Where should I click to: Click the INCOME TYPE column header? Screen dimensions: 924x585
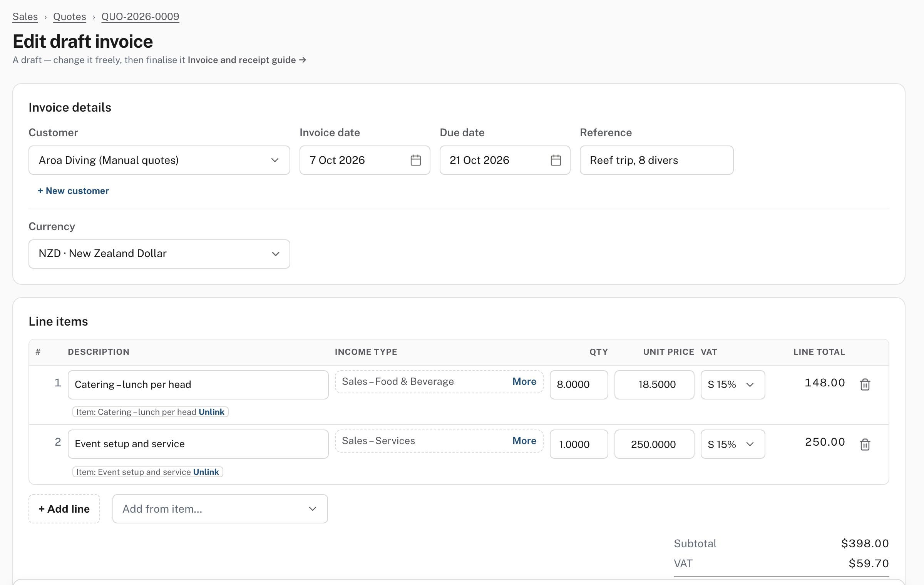(366, 352)
